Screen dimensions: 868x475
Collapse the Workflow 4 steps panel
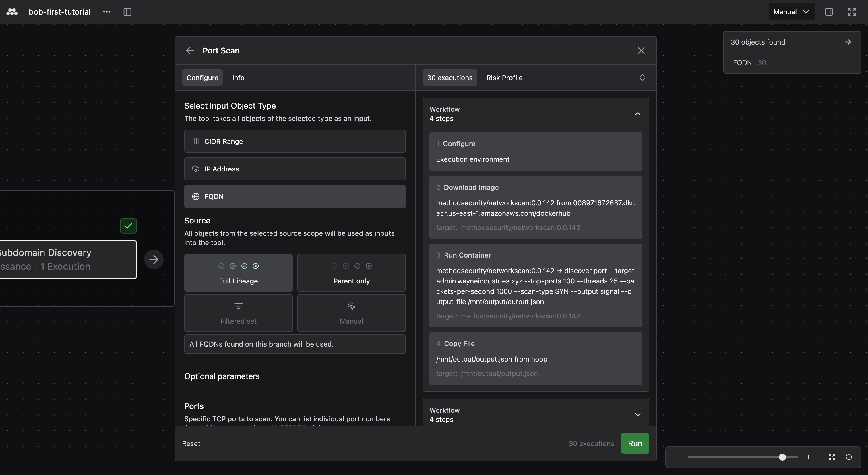pos(637,114)
